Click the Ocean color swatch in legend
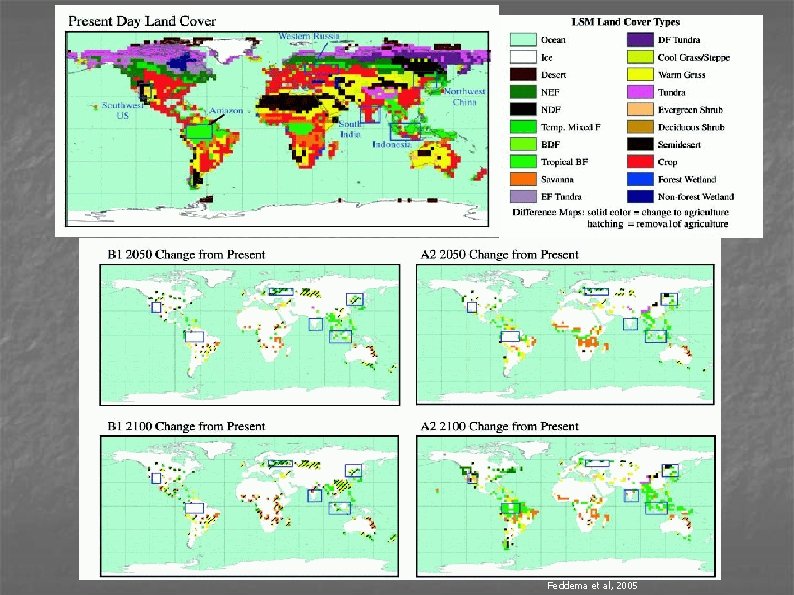794x595 pixels. [x=523, y=40]
